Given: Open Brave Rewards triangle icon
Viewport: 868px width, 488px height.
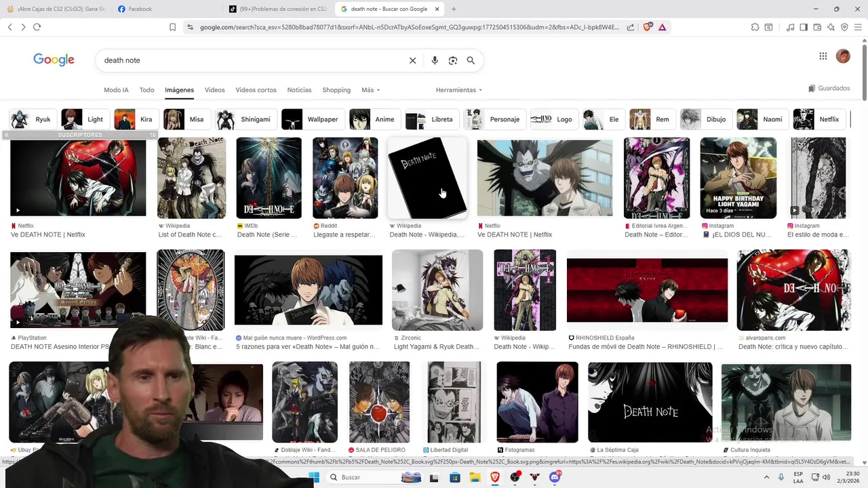Looking at the screenshot, I should [662, 27].
